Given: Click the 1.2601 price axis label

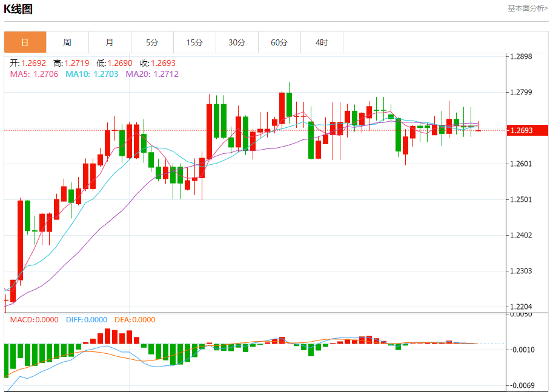Looking at the screenshot, I should [x=521, y=164].
